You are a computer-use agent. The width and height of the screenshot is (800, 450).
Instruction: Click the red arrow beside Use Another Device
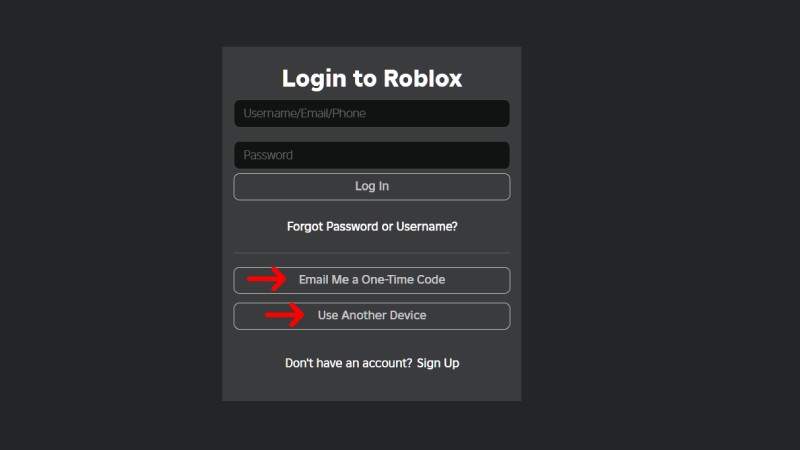[x=284, y=316]
